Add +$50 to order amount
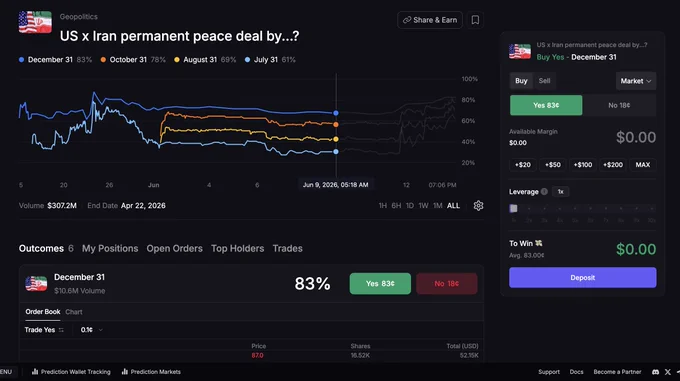 tap(552, 165)
